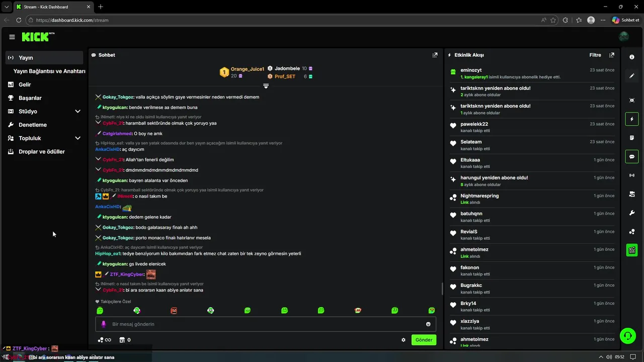The height and width of the screenshot is (362, 644).
Task: Collapse the leaderboard with down arrow
Action: coord(266,86)
